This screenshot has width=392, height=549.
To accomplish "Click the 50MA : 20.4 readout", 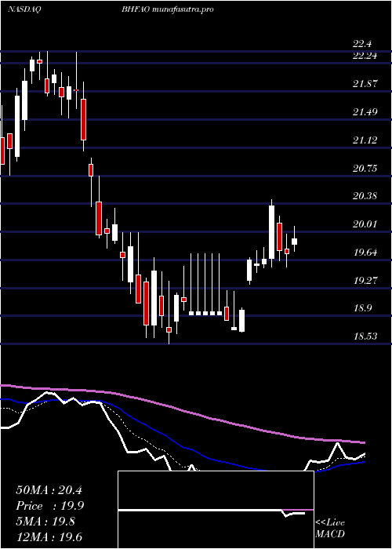I will [x=49, y=490].
